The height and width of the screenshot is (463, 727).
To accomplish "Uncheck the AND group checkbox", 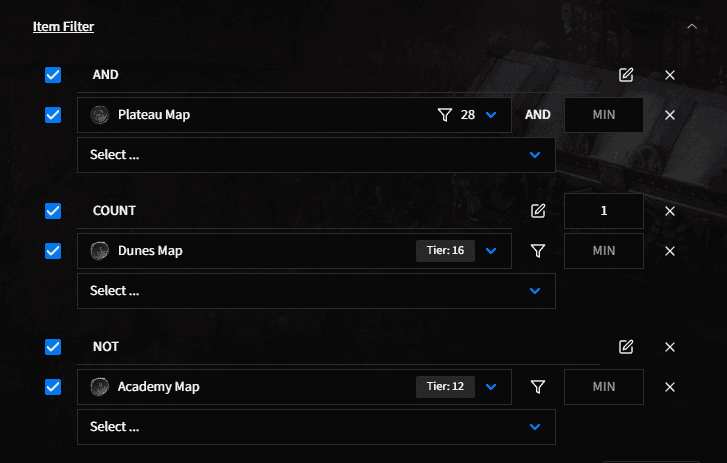I will pos(53,75).
